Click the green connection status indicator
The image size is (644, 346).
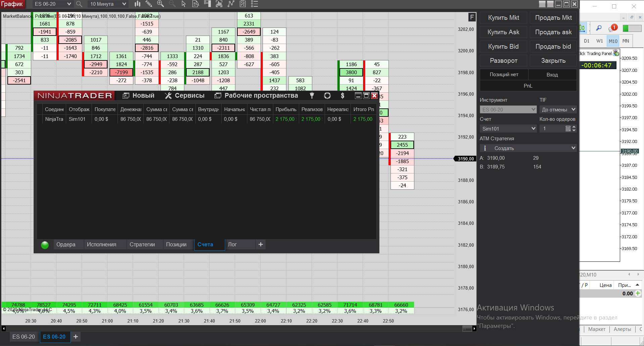[x=45, y=245]
